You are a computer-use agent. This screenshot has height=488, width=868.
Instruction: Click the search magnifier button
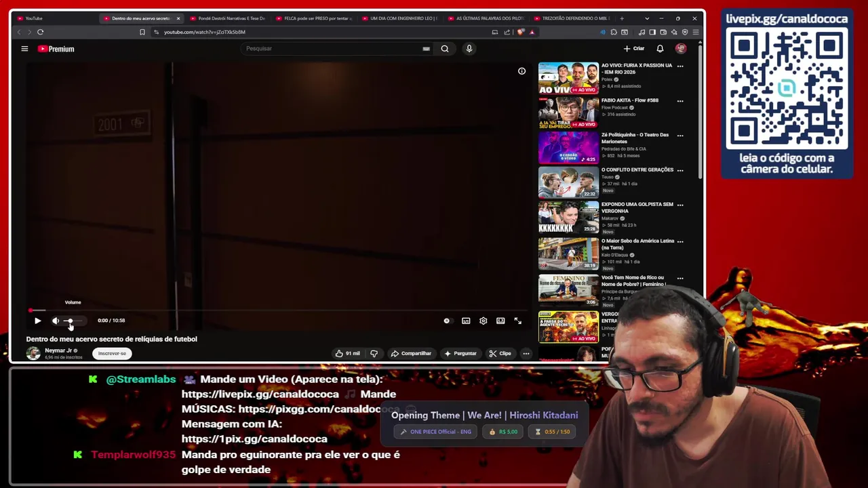click(x=445, y=49)
